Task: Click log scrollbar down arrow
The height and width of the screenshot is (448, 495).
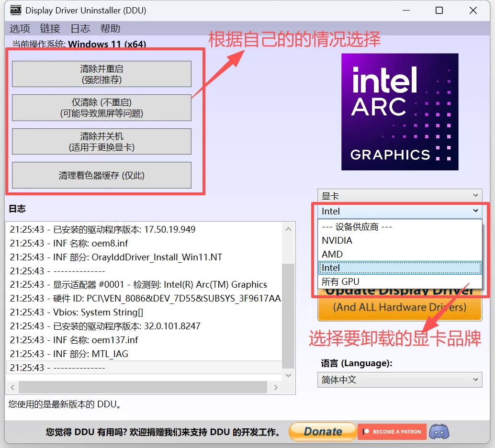Action: pyautogui.click(x=288, y=375)
